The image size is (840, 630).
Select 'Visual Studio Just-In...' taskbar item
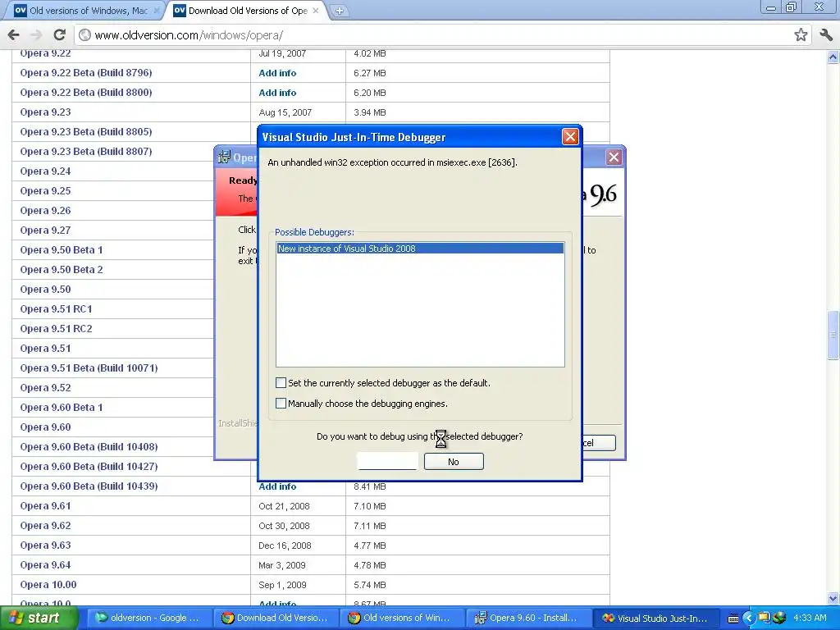pos(655,618)
